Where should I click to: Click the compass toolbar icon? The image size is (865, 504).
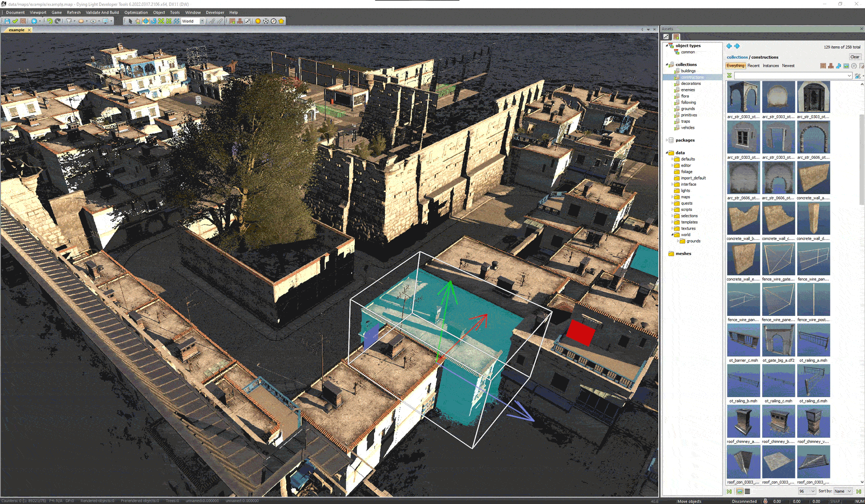(x=274, y=21)
